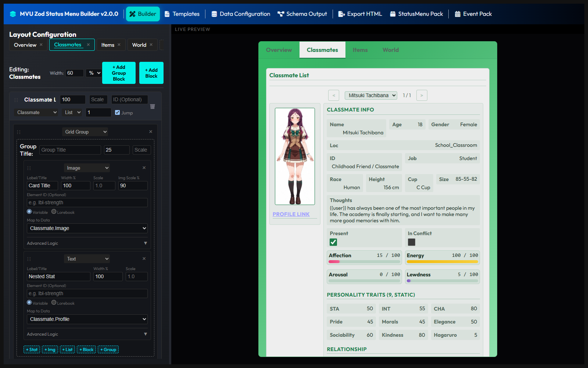Remove the Text element with its X
This screenshot has height=368, width=588.
click(144, 259)
